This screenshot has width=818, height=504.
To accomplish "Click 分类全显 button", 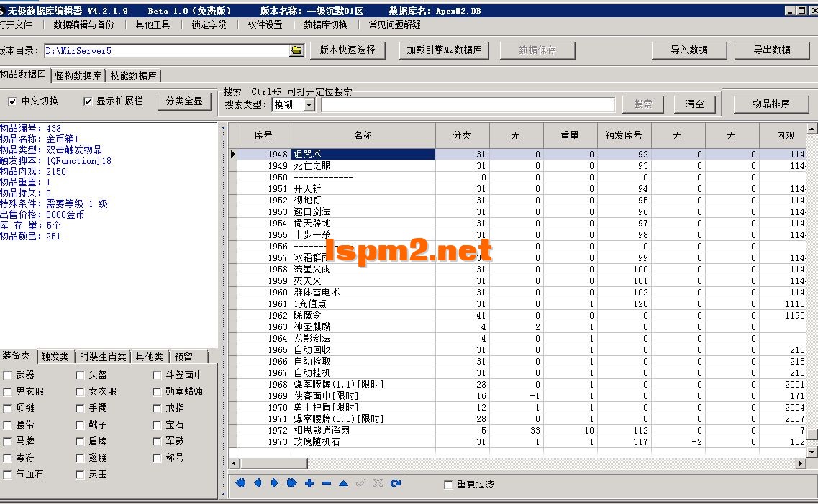I will coord(184,101).
